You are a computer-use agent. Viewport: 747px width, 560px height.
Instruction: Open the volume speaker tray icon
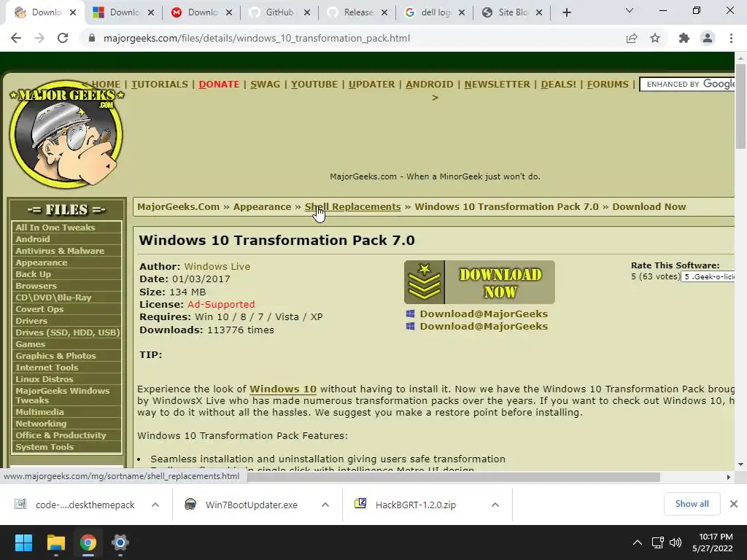(x=675, y=542)
